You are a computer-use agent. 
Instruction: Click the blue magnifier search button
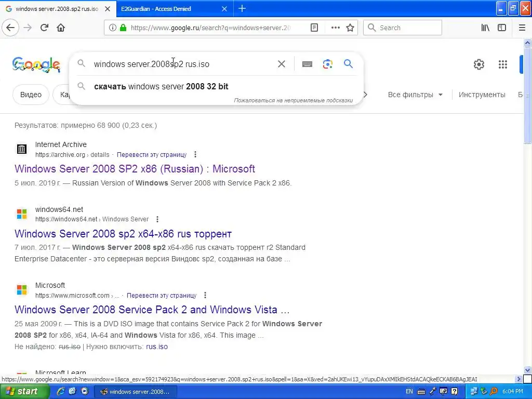348,64
